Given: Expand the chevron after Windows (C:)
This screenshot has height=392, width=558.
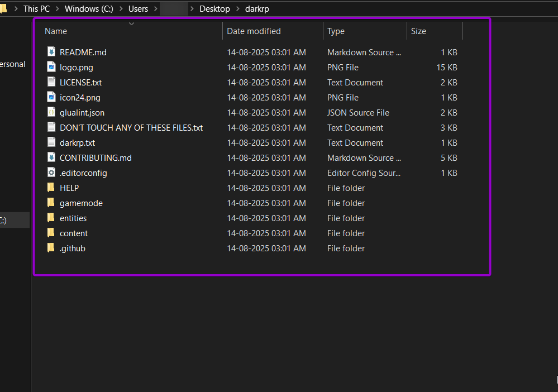Looking at the screenshot, I should point(121,8).
